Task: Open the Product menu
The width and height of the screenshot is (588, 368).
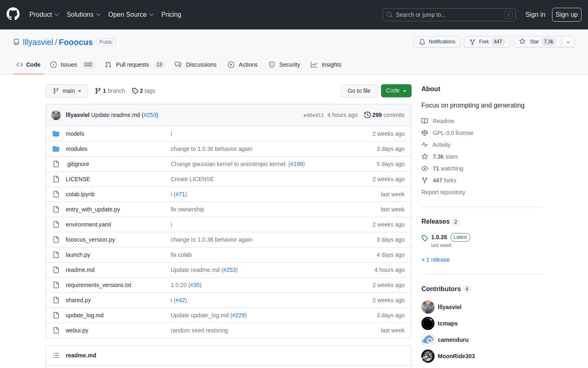Action: [44, 15]
